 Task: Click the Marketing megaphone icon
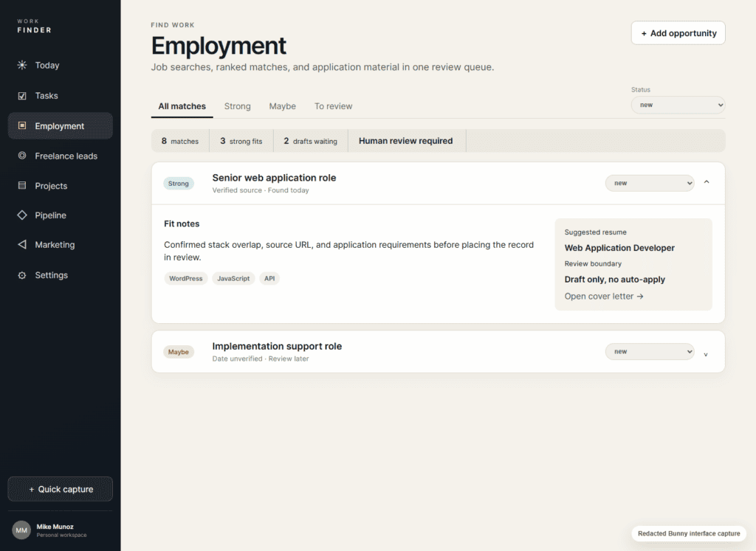pos(22,245)
